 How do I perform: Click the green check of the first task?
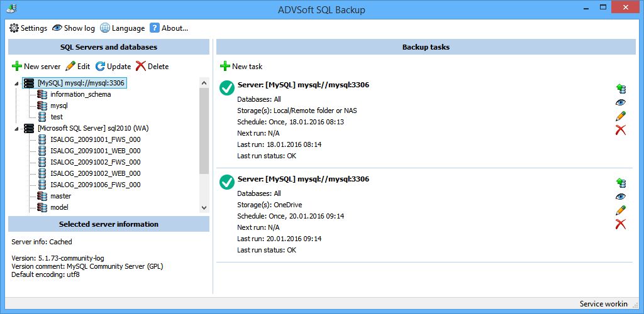pyautogui.click(x=226, y=88)
